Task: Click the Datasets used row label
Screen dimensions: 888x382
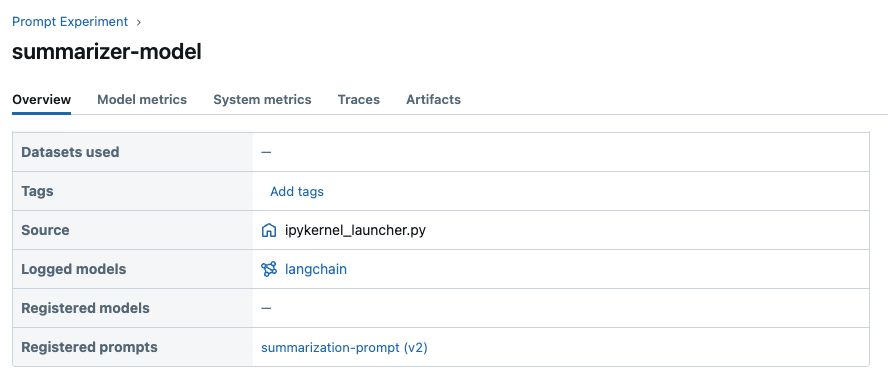Action: 70,152
